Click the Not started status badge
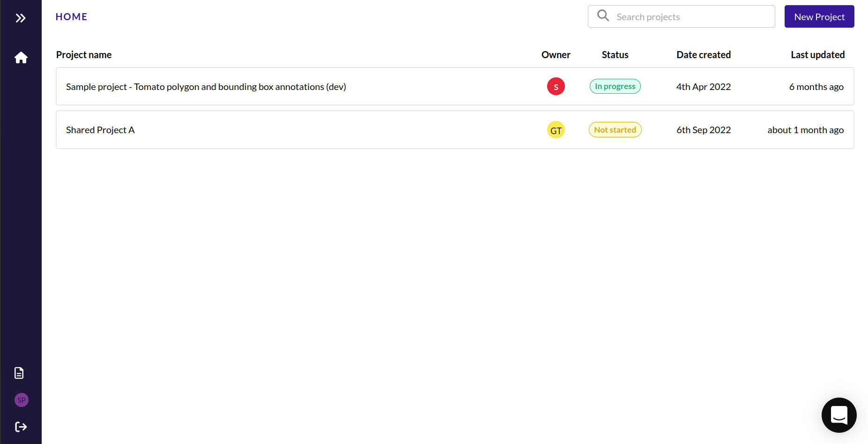Viewport: 868px width, 444px height. (x=615, y=130)
